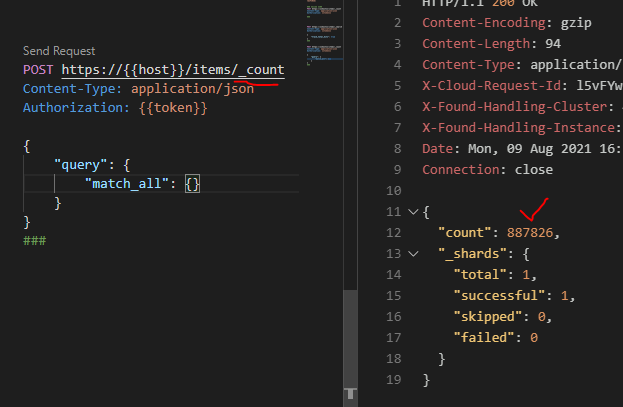Click the ### request separator line
The image size is (623, 407).
pos(35,241)
